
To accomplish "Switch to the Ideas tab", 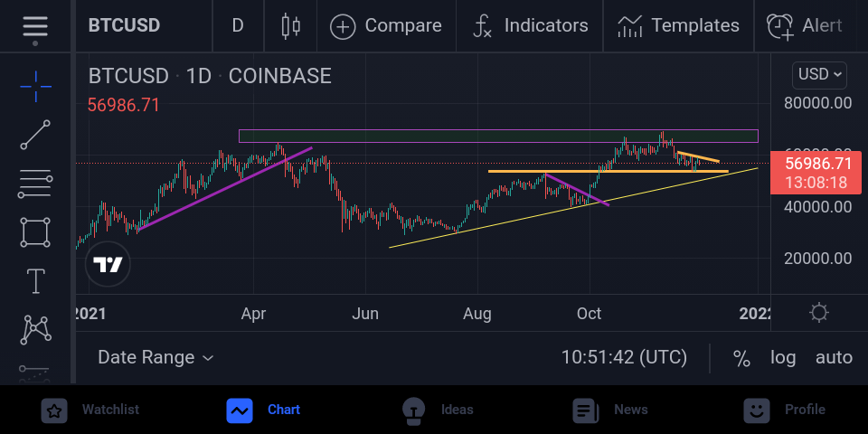I will tap(438, 410).
